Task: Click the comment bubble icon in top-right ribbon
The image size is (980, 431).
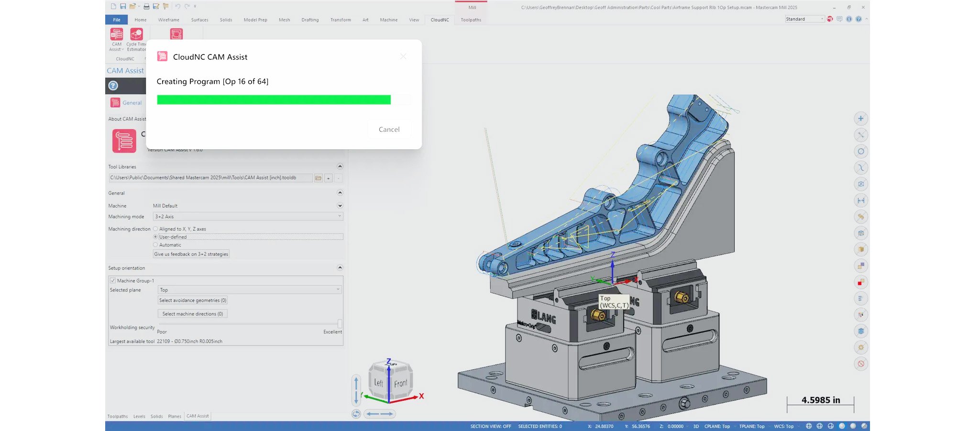Action: (x=839, y=19)
